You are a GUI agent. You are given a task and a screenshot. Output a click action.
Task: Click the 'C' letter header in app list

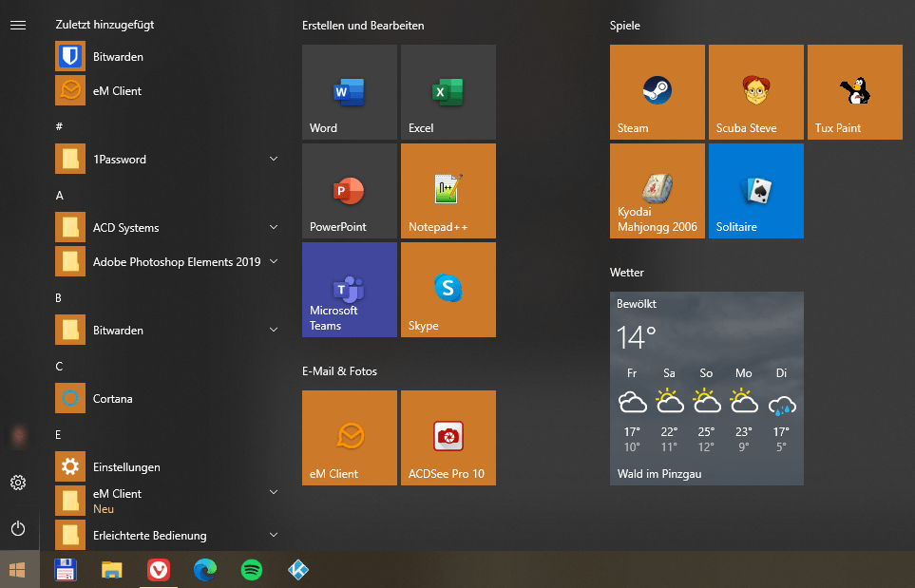click(x=59, y=367)
